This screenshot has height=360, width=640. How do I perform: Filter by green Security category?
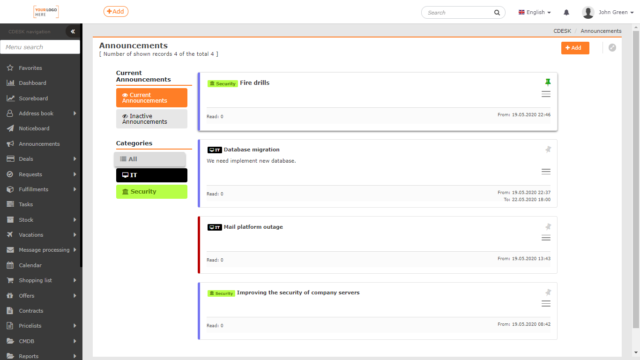pyautogui.click(x=151, y=191)
